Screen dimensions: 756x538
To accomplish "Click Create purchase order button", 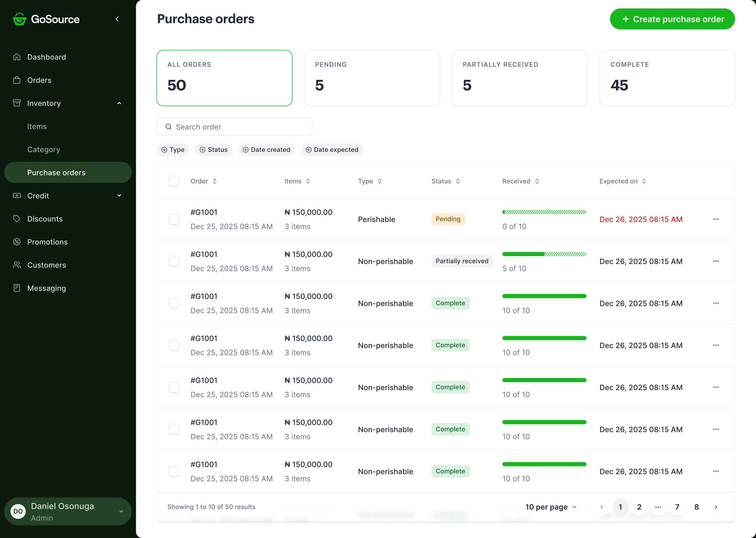I will click(672, 19).
